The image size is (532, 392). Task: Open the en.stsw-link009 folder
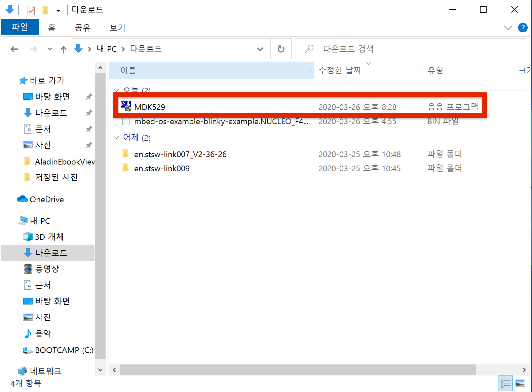pyautogui.click(x=161, y=169)
